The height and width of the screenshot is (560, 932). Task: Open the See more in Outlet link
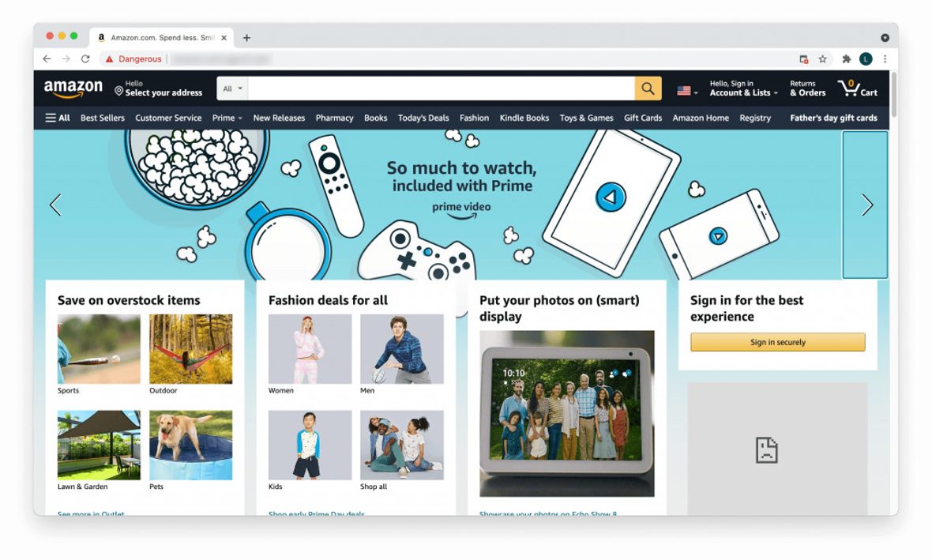pyautogui.click(x=92, y=514)
